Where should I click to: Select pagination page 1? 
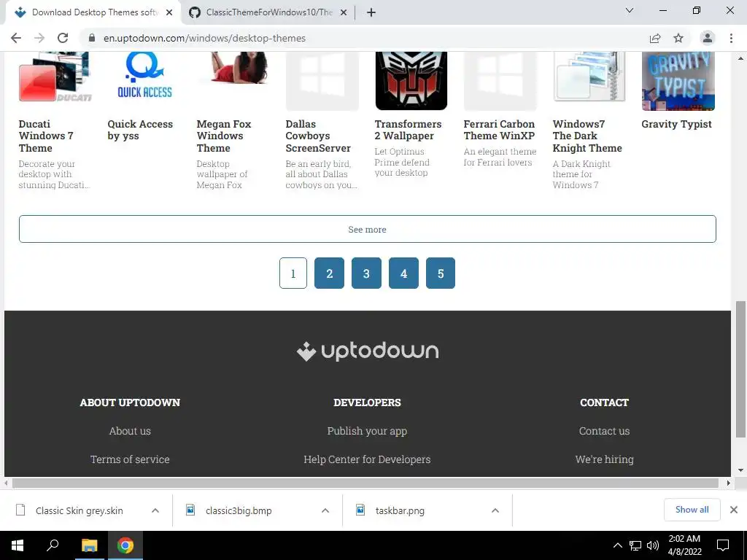point(293,273)
